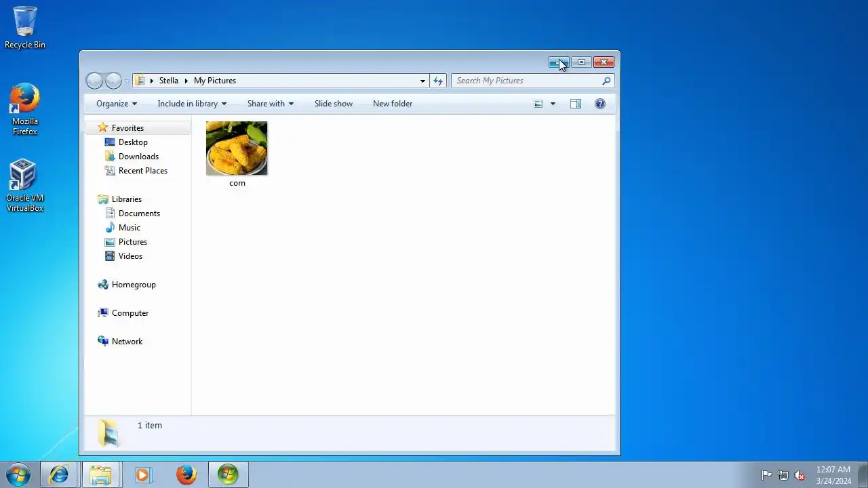Select Oracle VM VirtualBox desktop shortcut

click(25, 186)
